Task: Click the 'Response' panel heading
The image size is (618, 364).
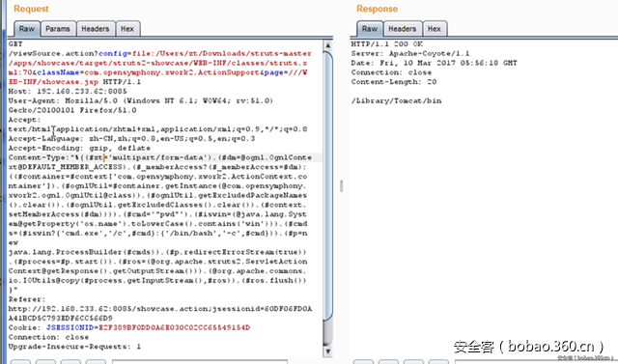Action: (378, 9)
